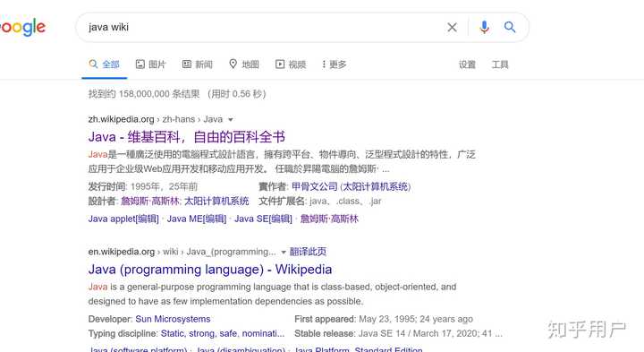644x352 pixels.
Task: Expand the zh.wikipedia.org result dropdown arrow
Action: tap(231, 120)
